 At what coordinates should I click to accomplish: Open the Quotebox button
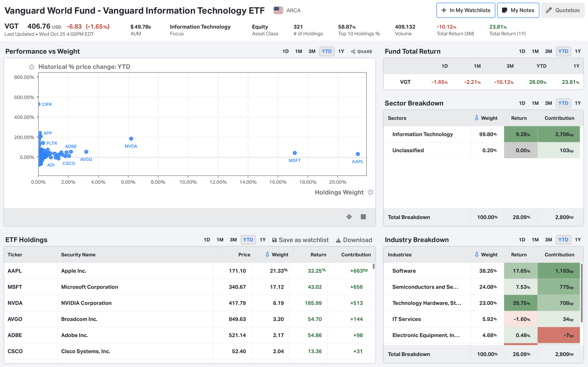tap(563, 10)
